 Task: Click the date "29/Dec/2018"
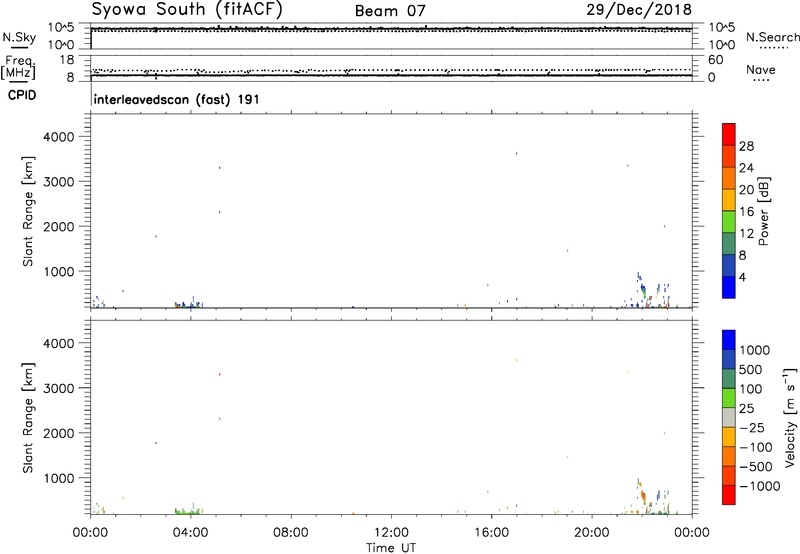click(639, 9)
